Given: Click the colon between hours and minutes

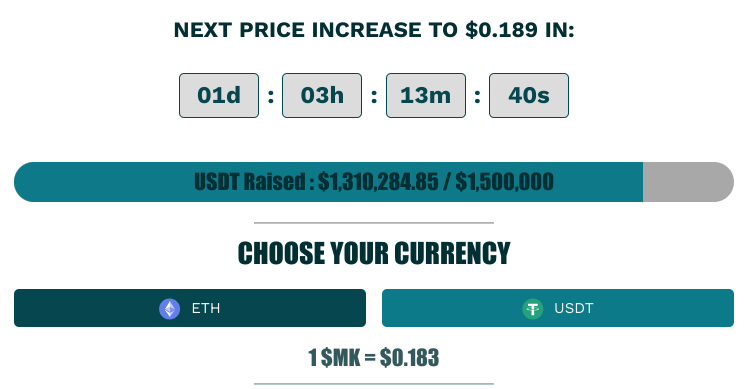Looking at the screenshot, I should [374, 96].
